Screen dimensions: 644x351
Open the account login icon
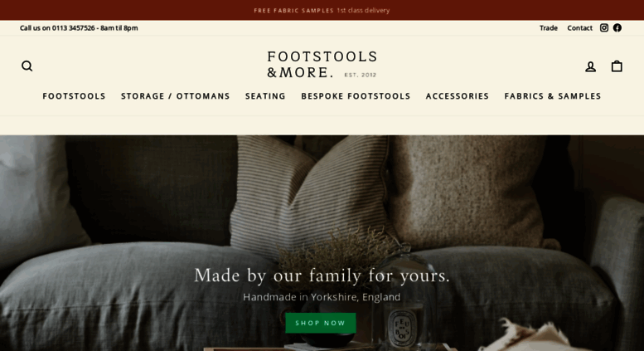pos(591,66)
